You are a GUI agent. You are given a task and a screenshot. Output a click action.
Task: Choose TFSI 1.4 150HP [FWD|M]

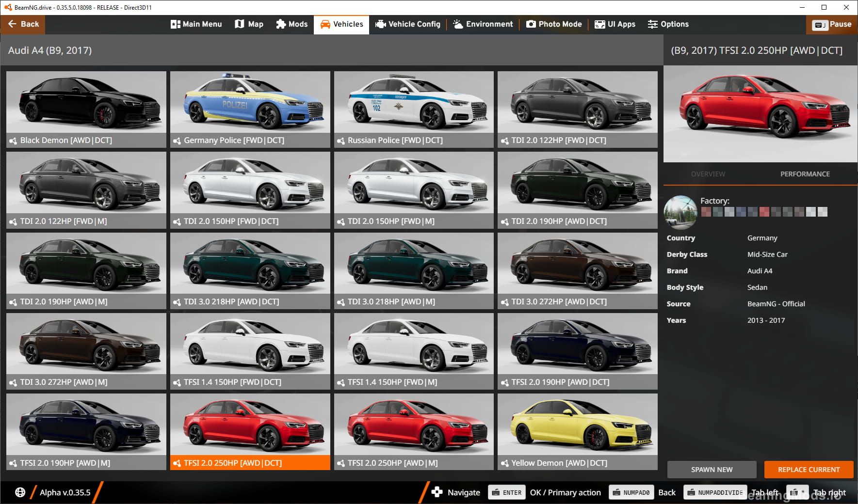414,351
